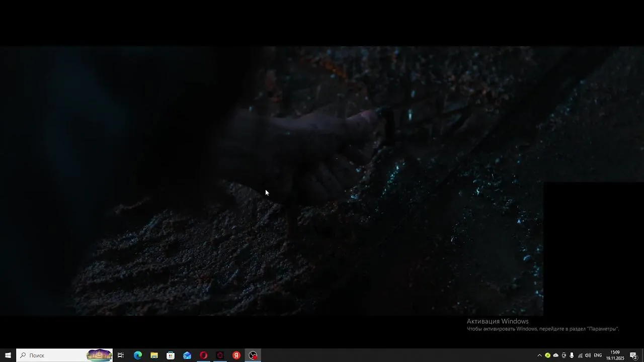This screenshot has width=644, height=362.
Task: Open Yandex browser from the taskbar
Action: [236, 355]
